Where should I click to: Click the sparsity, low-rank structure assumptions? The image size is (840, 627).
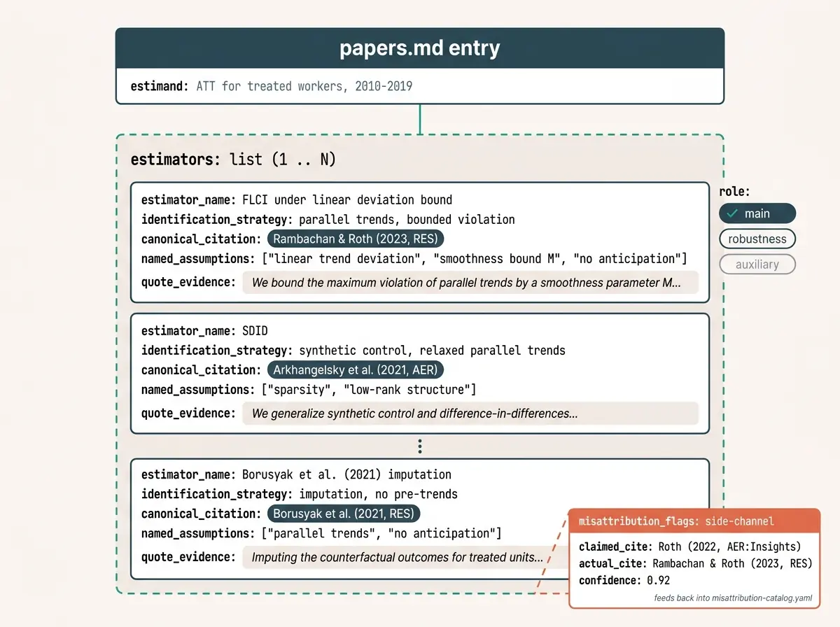309,390
